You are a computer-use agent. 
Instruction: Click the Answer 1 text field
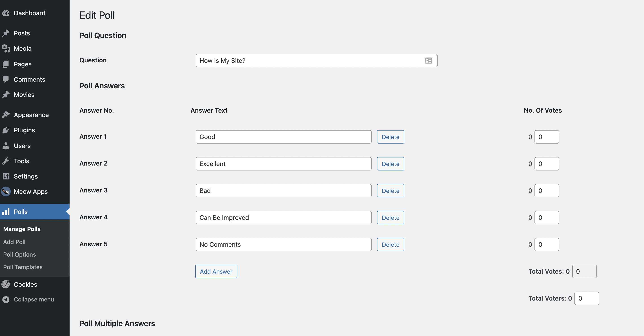(x=283, y=137)
